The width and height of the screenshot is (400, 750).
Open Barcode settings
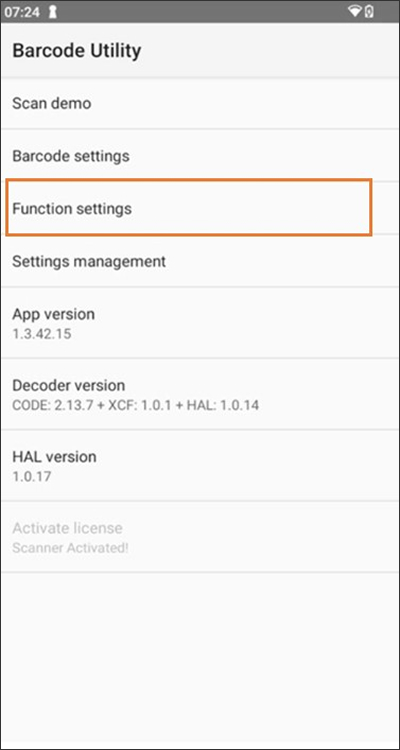coord(200,155)
